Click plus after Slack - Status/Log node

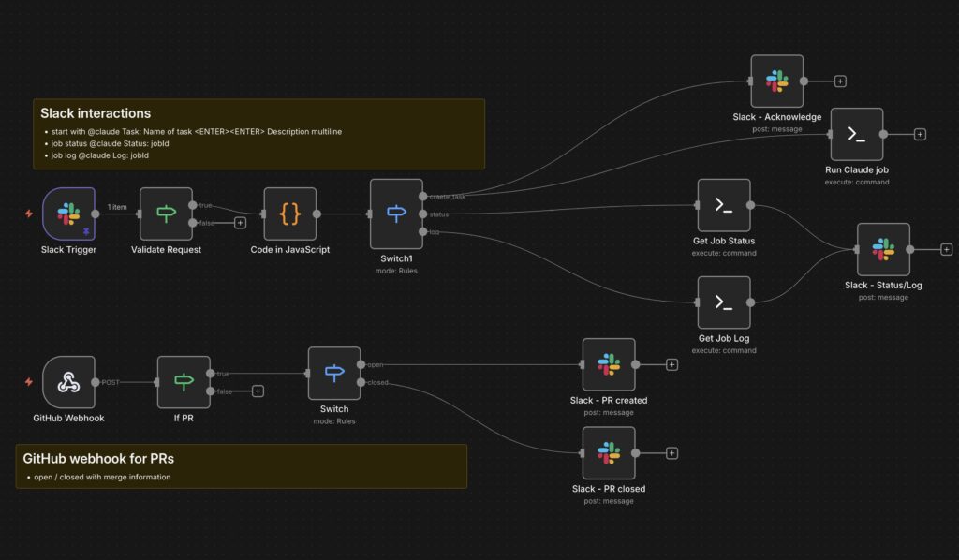click(x=946, y=249)
